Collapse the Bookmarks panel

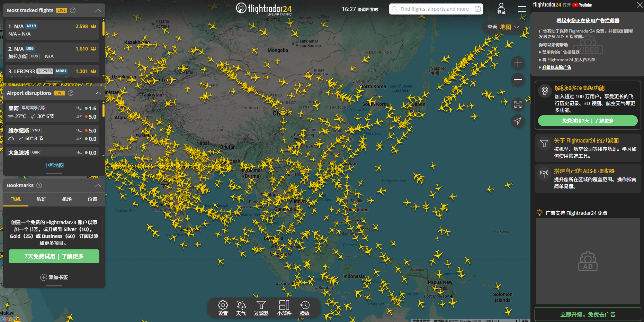tap(98, 185)
